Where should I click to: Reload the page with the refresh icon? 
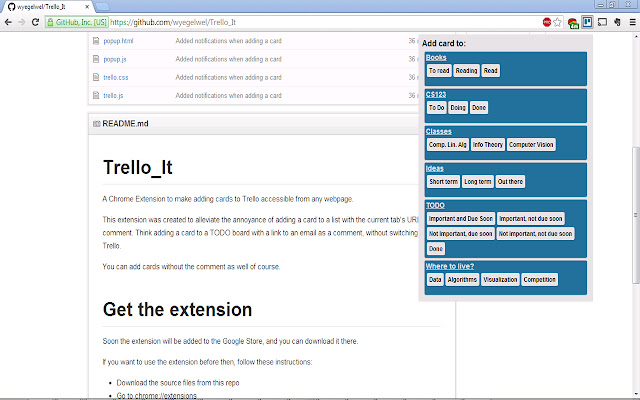click(43, 21)
